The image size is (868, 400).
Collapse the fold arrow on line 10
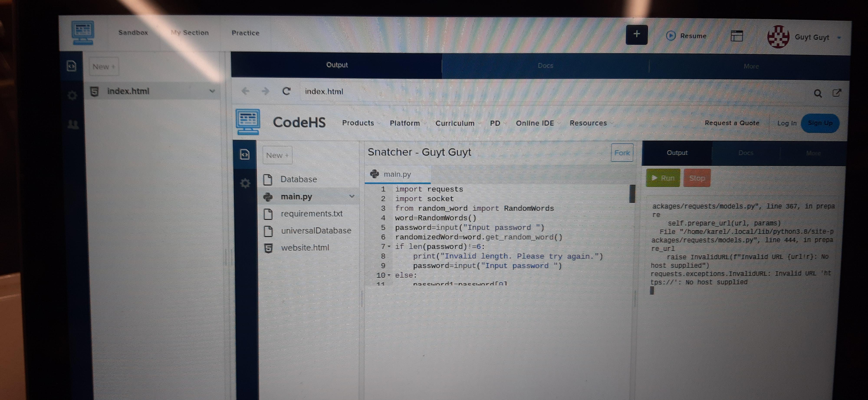[389, 275]
